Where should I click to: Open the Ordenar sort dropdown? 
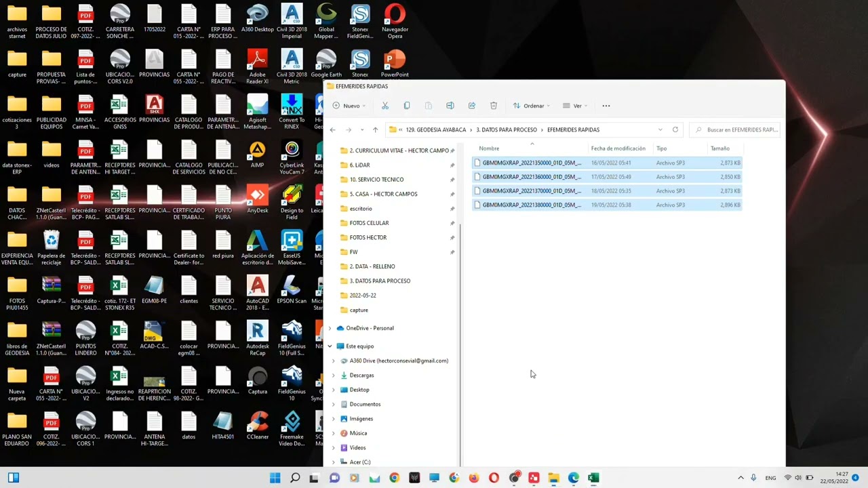(x=532, y=106)
